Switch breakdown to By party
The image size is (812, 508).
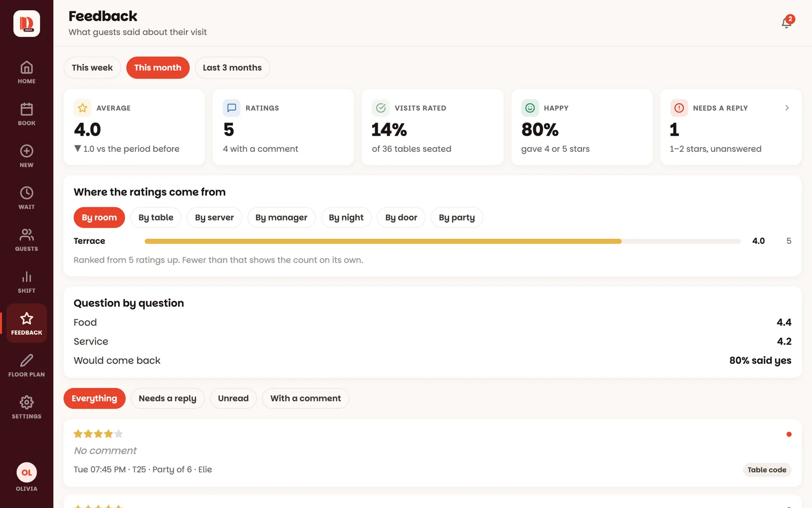[457, 217]
